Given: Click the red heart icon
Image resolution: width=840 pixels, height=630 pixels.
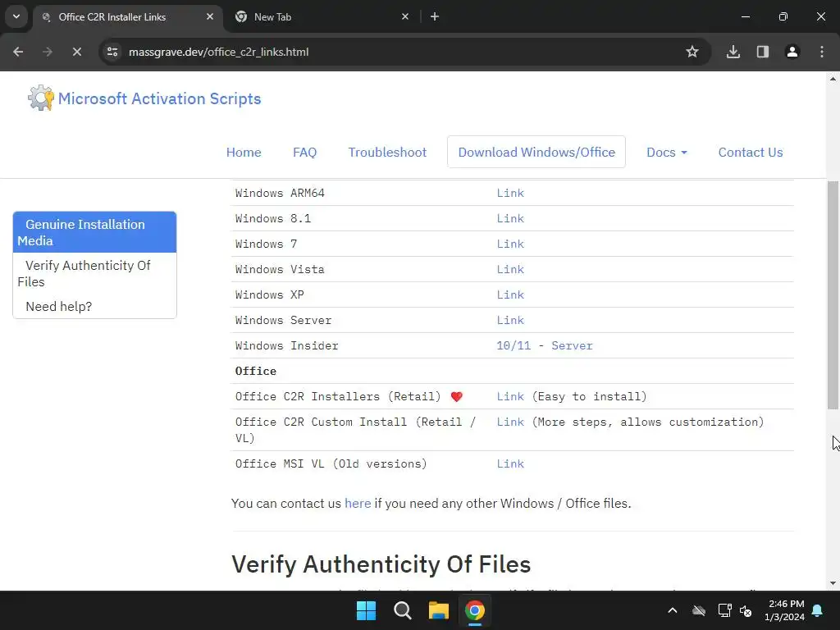Looking at the screenshot, I should point(456,396).
